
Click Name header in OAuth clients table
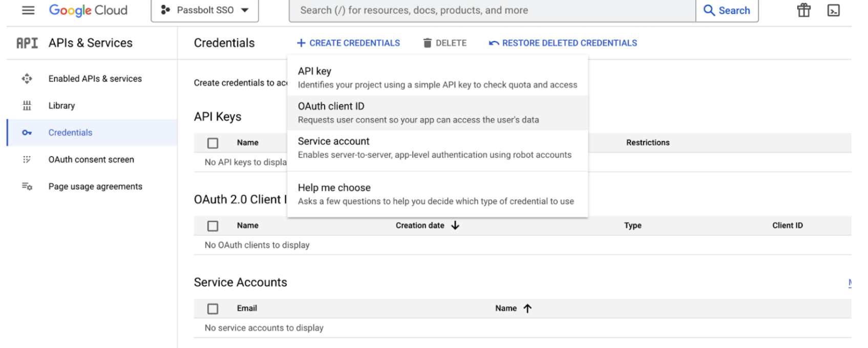coord(248,225)
